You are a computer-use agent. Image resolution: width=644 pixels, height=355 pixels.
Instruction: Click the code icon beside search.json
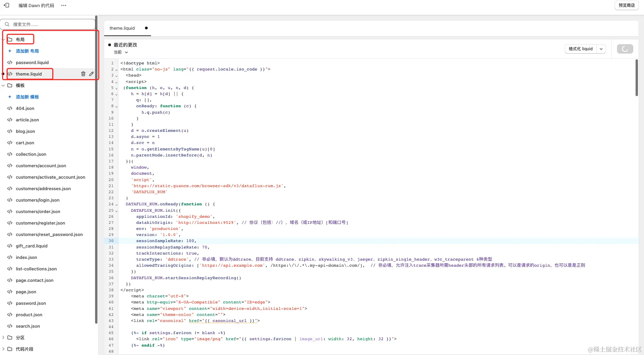(10, 326)
